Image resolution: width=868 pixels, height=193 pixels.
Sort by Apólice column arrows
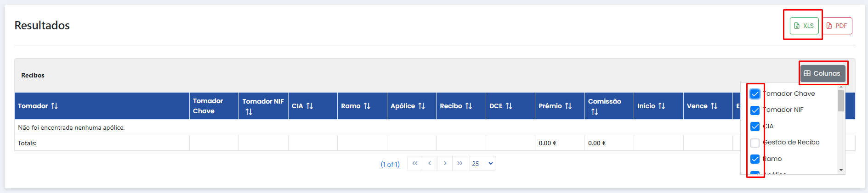coord(422,106)
